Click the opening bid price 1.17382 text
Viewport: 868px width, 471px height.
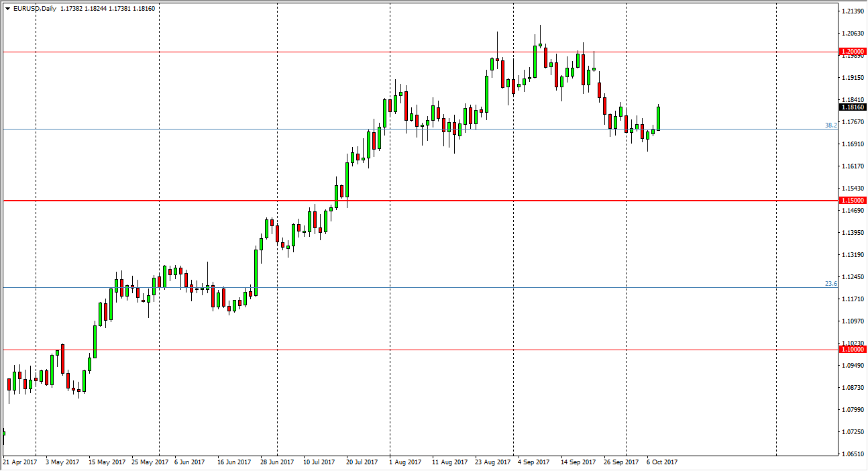coord(70,9)
